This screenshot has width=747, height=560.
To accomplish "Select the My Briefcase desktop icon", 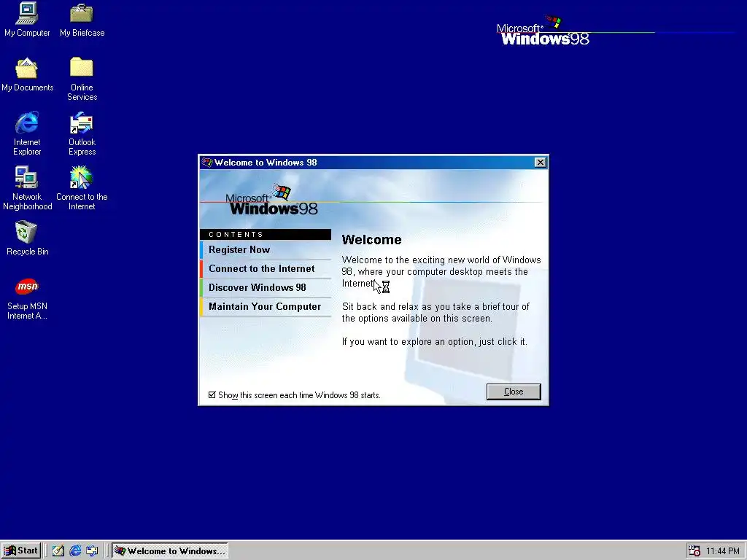I will (82, 19).
